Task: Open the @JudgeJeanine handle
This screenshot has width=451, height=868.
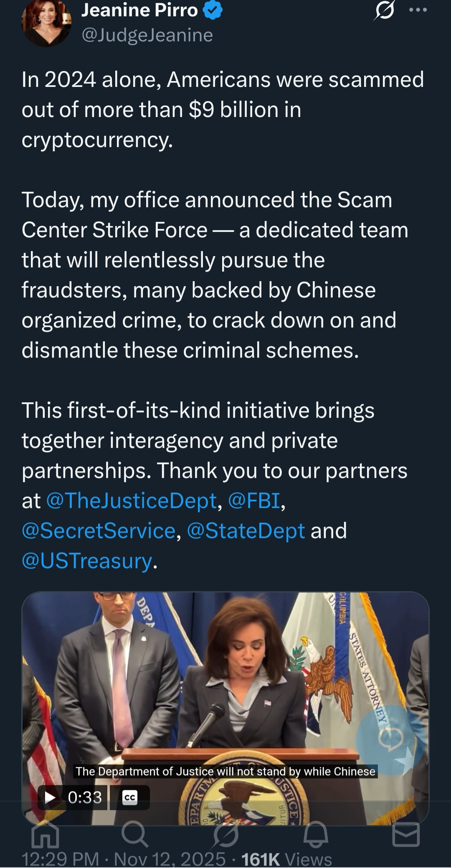Action: tap(147, 35)
